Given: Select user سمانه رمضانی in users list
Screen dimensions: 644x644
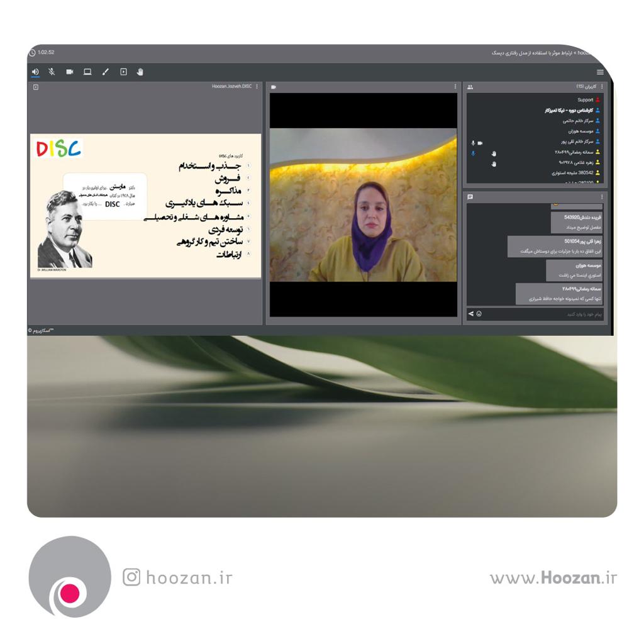Looking at the screenshot, I should point(535,152).
